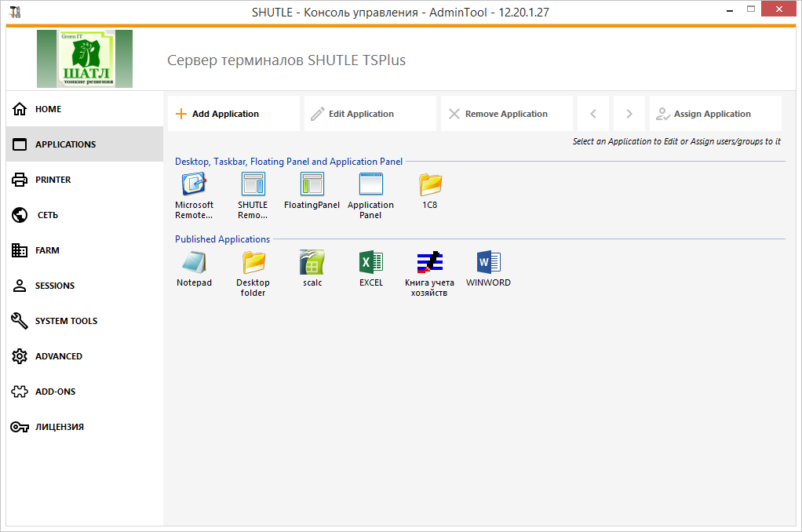Select the Notepad published application

(194, 262)
